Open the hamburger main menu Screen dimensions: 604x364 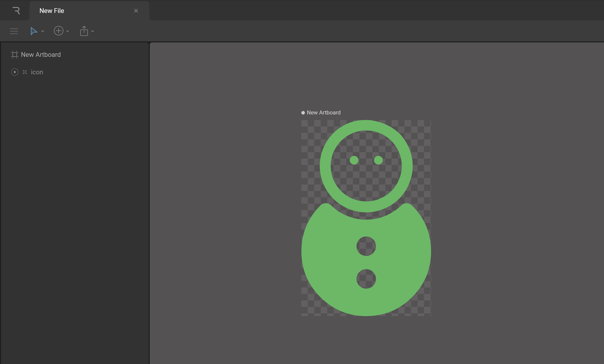coord(14,31)
